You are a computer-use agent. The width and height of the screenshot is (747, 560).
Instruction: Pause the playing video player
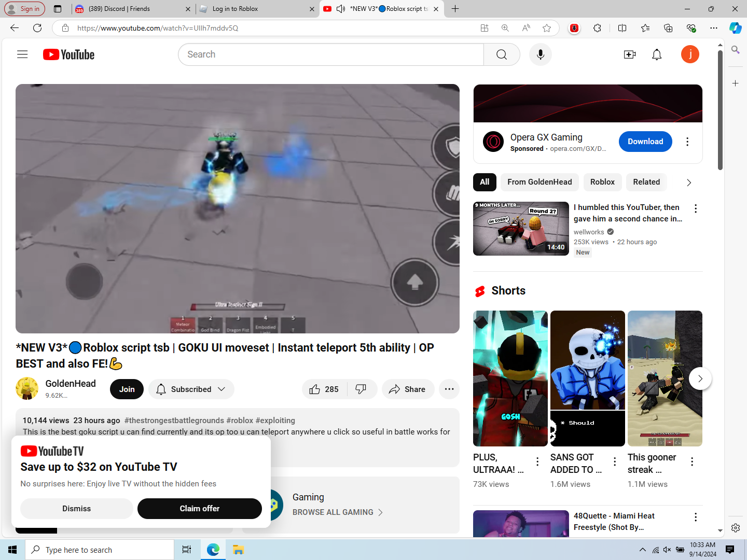[x=238, y=208]
